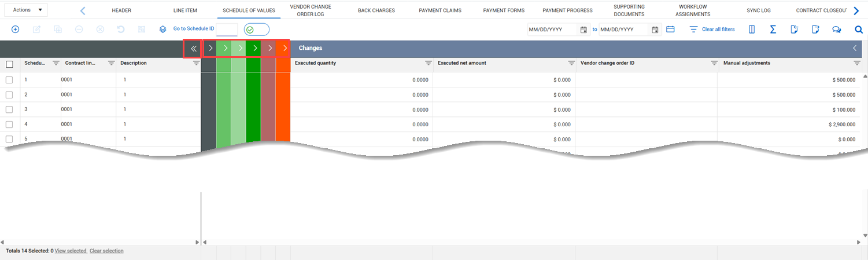868x260 pixels.
Task: Click the column chooser icon
Action: coord(752,30)
